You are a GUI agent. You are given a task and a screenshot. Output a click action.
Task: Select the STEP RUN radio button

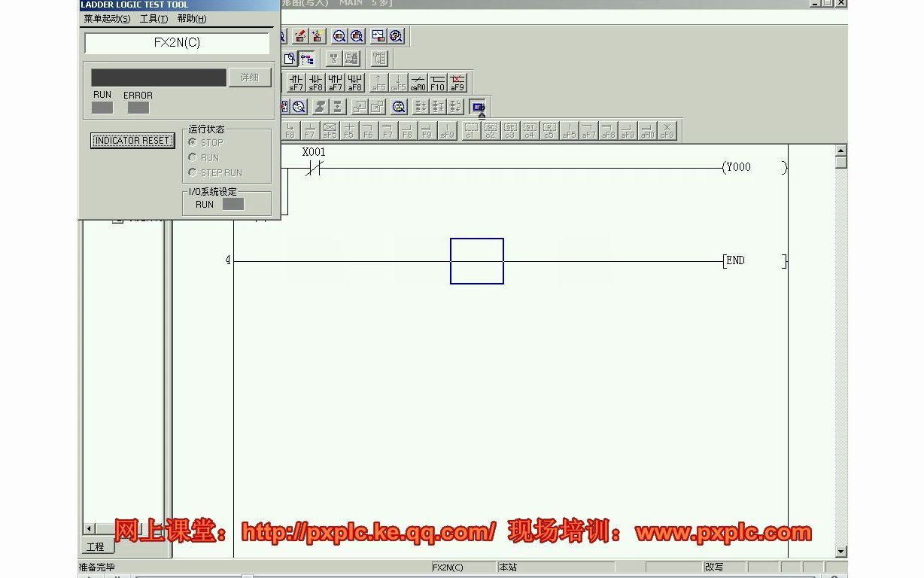194,172
